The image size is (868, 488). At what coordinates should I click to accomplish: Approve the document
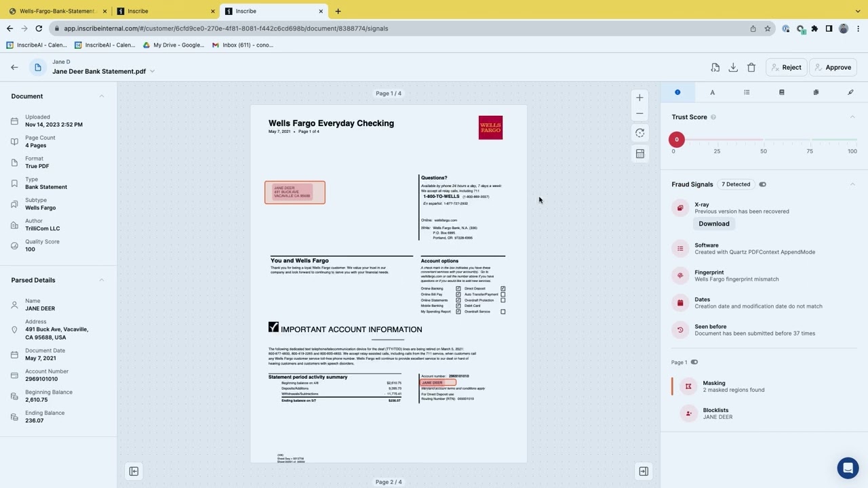tap(833, 67)
